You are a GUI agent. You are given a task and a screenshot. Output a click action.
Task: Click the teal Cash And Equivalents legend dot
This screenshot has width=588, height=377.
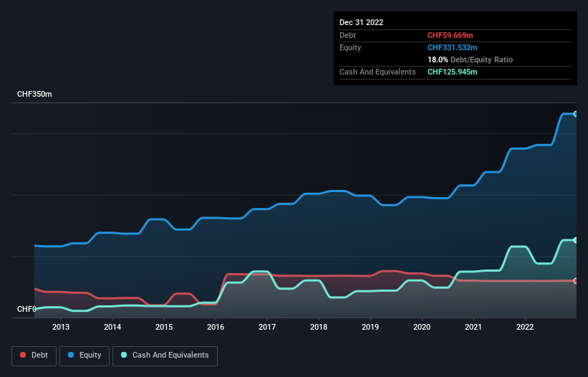124,355
